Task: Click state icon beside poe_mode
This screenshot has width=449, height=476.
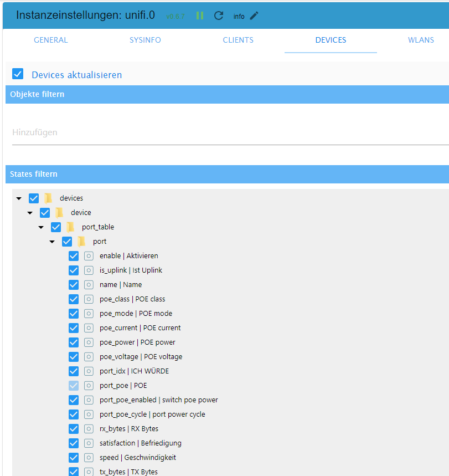Action: (89, 314)
